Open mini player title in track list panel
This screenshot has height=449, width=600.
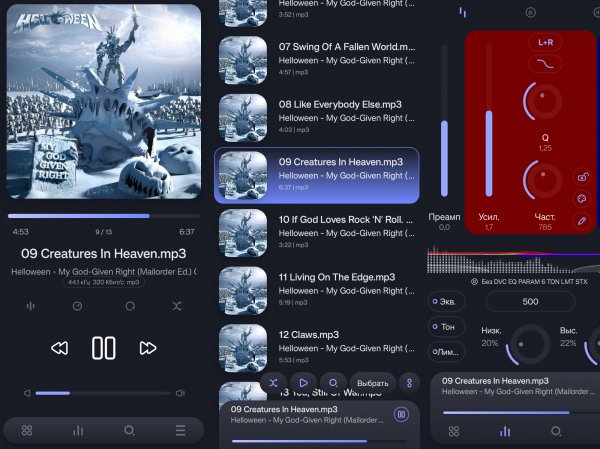point(284,409)
